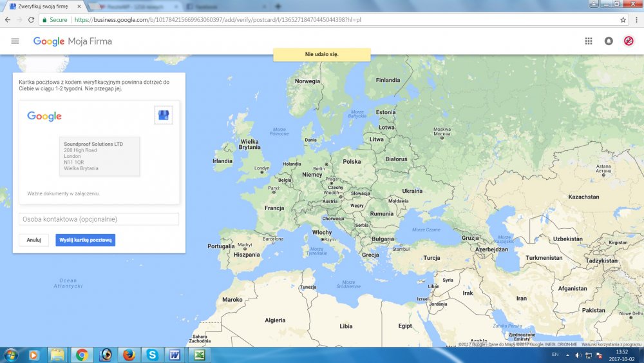This screenshot has width=644, height=363.
Task: Click the Turcja map label
Action: coord(431,258)
